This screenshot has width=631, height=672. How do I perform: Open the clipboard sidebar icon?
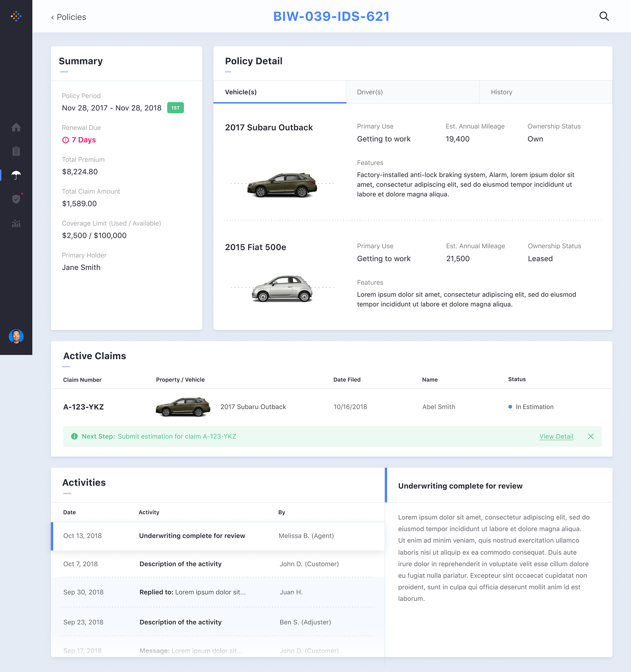pyautogui.click(x=16, y=151)
